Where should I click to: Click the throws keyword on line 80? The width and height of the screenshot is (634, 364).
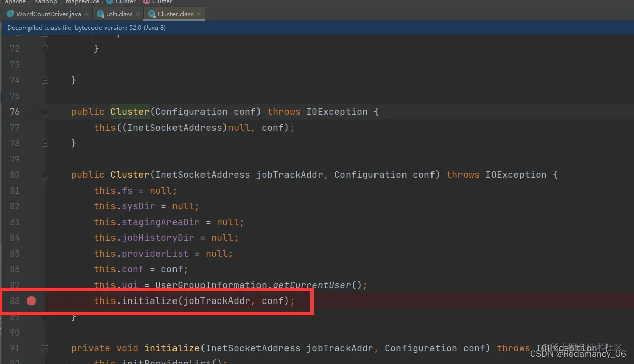click(x=463, y=175)
